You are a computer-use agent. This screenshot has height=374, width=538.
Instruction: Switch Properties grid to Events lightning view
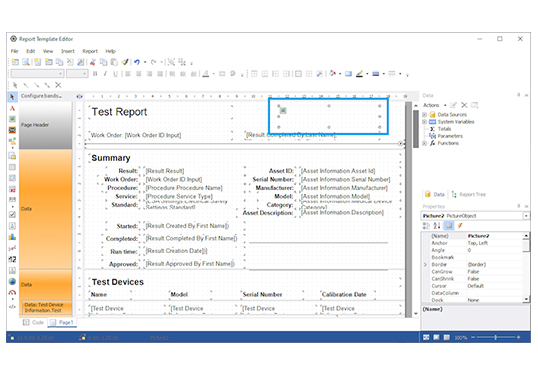(460, 225)
